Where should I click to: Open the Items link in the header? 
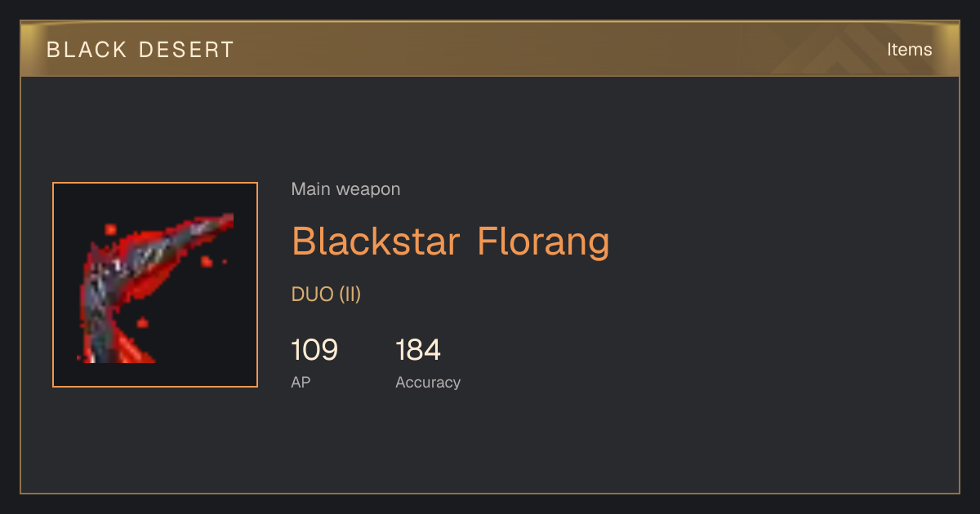click(909, 50)
